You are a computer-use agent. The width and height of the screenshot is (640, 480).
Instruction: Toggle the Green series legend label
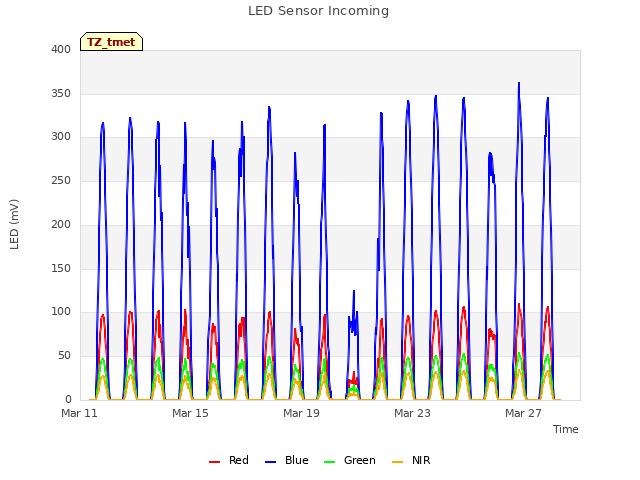(360, 460)
